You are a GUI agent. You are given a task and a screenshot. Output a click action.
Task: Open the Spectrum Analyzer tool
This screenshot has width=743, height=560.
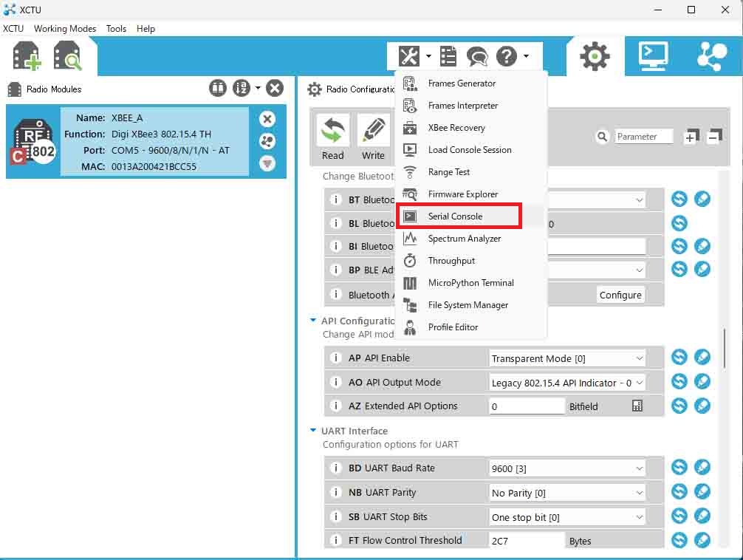(470, 239)
